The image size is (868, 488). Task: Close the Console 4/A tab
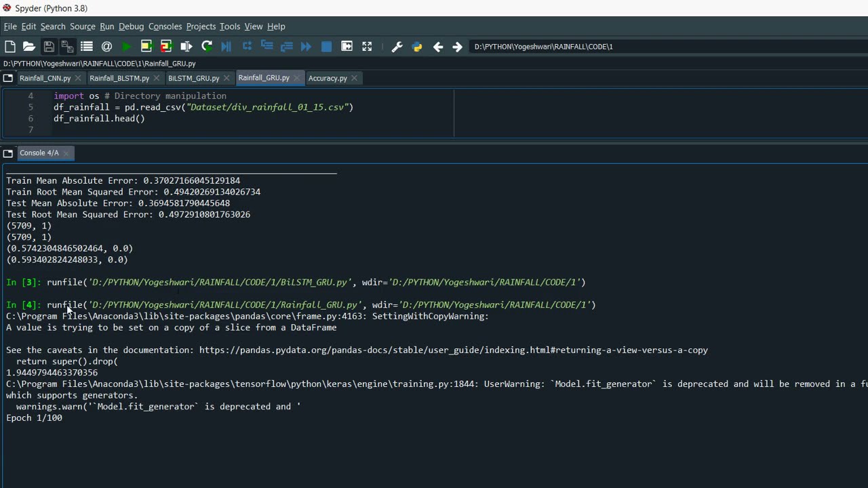tap(66, 154)
